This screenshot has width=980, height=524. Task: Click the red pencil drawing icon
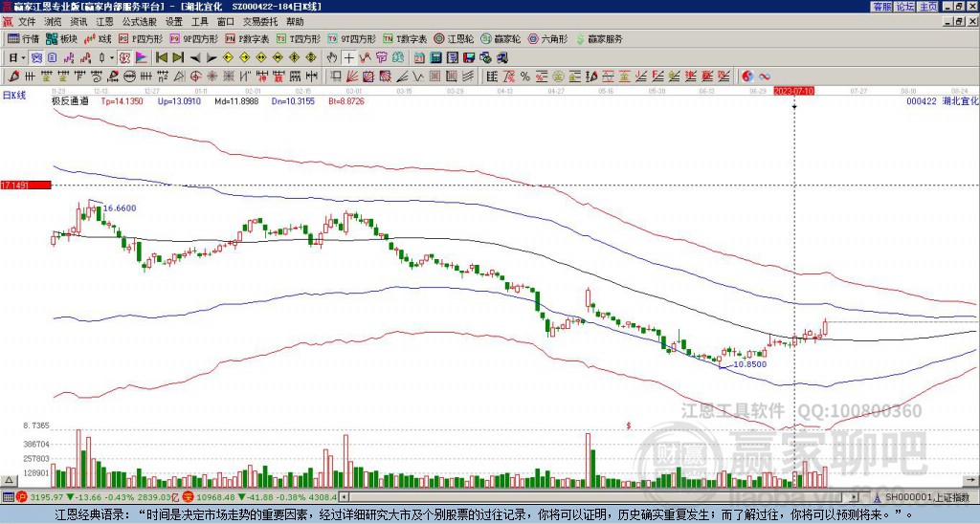click(13, 76)
